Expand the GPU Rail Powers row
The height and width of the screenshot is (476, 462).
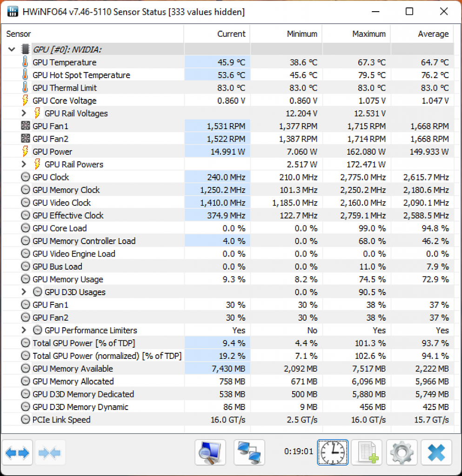click(24, 164)
